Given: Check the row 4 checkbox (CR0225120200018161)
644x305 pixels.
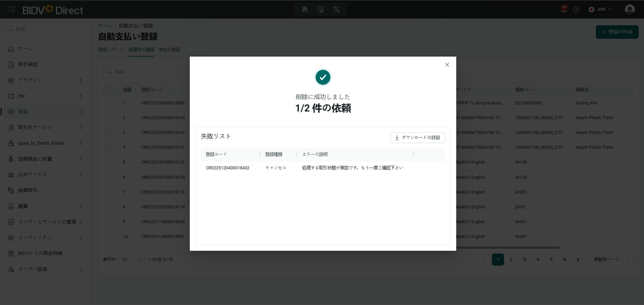Looking at the screenshot, I should coord(110,147).
